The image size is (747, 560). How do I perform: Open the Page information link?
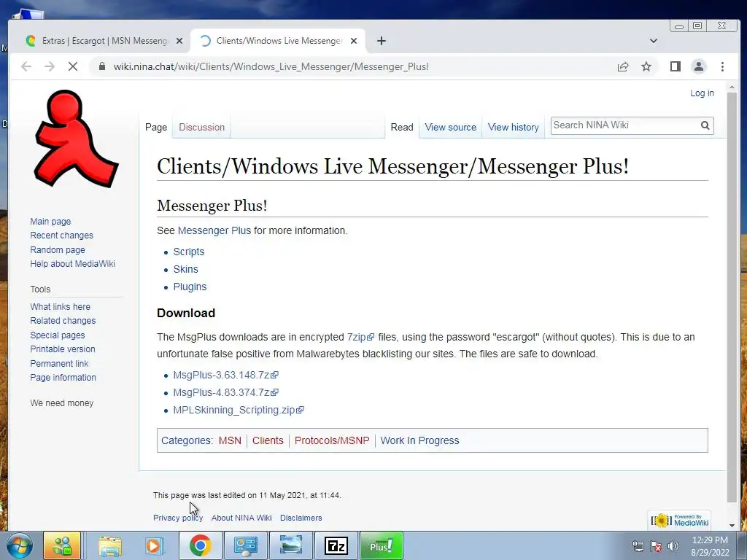pos(63,378)
